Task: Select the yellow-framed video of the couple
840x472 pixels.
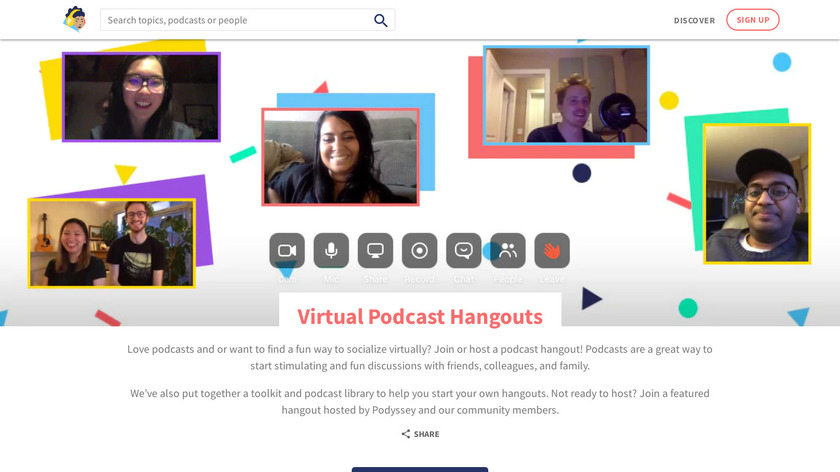Action: 111,243
